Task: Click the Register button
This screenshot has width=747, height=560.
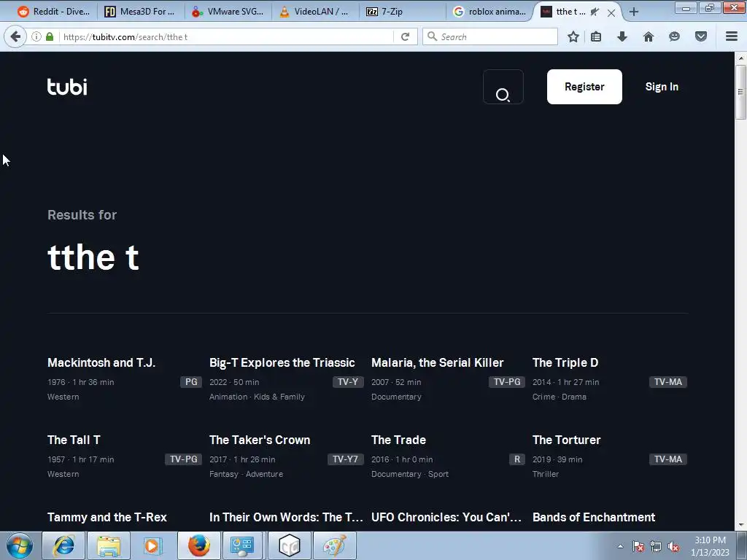Action: tap(584, 87)
